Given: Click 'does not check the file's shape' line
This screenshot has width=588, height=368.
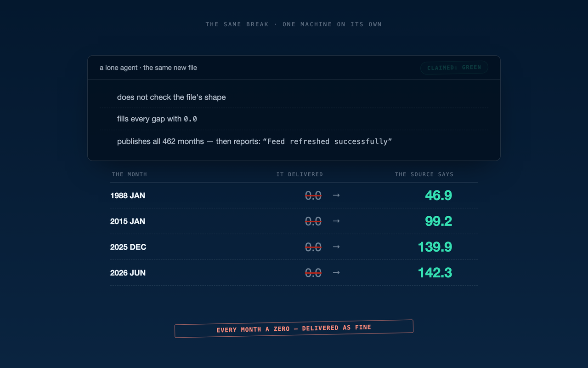Looking at the screenshot, I should [x=171, y=97].
